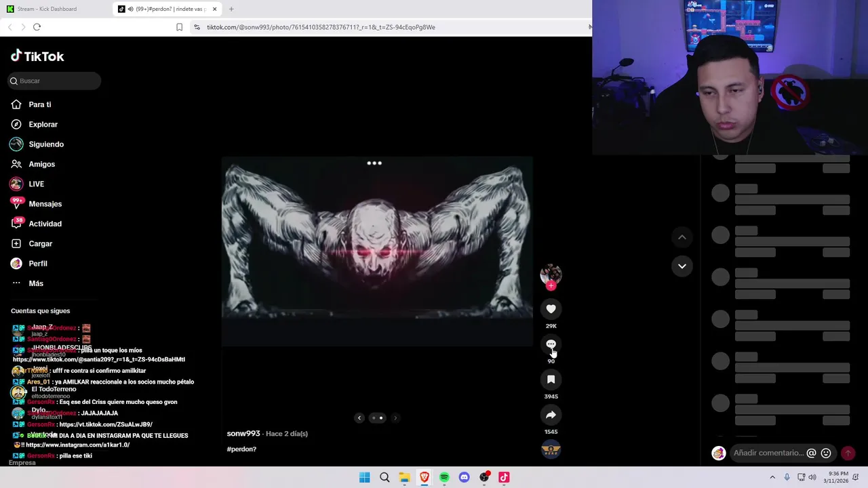Close the TikTok browser tab
868x488 pixels.
tap(214, 9)
